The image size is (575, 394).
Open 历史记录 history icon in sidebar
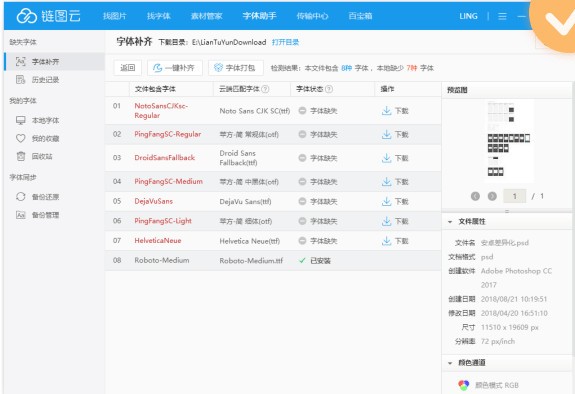[21, 79]
